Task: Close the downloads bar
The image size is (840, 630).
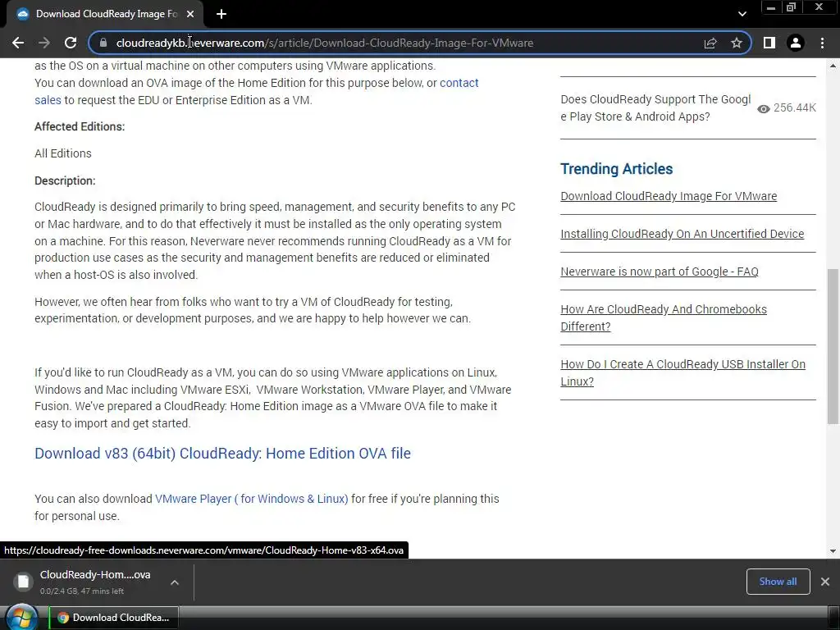Action: tap(825, 582)
